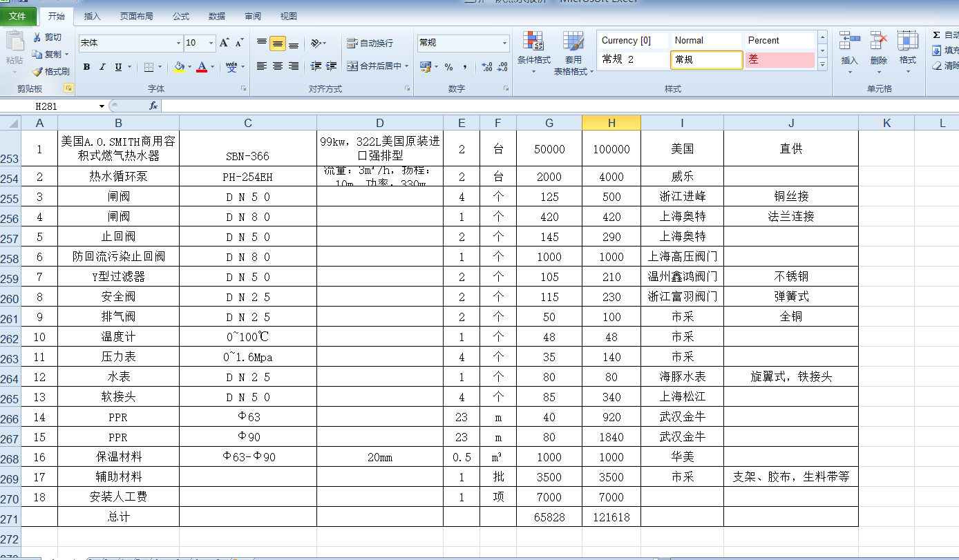Select row 260 header
The height and width of the screenshot is (560, 959).
click(10, 297)
